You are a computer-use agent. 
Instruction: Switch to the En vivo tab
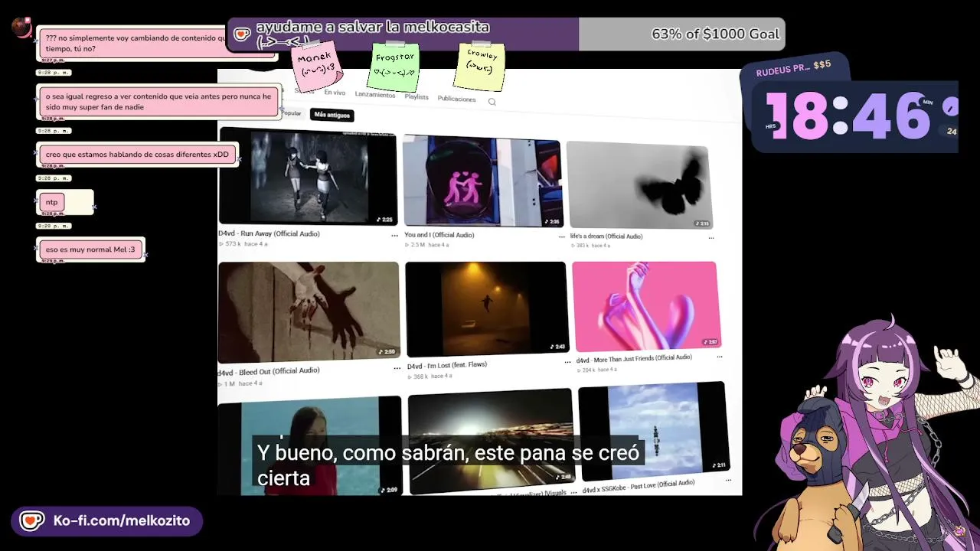(x=335, y=93)
